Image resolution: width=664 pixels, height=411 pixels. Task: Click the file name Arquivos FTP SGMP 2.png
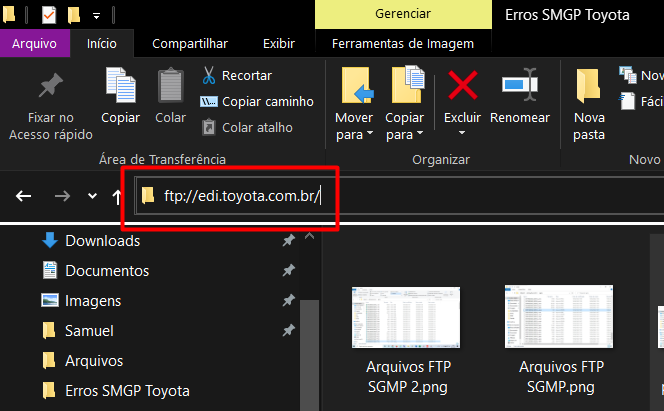click(408, 377)
